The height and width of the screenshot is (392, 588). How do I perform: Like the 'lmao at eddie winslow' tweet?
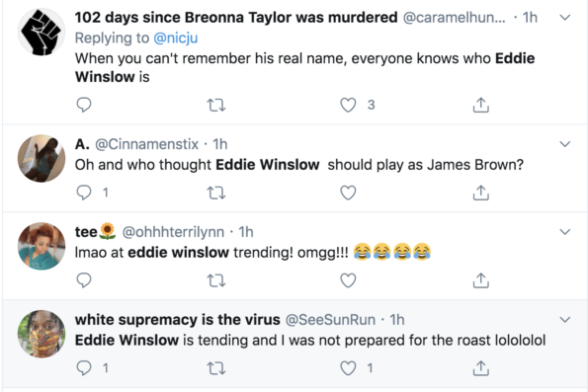click(x=348, y=280)
